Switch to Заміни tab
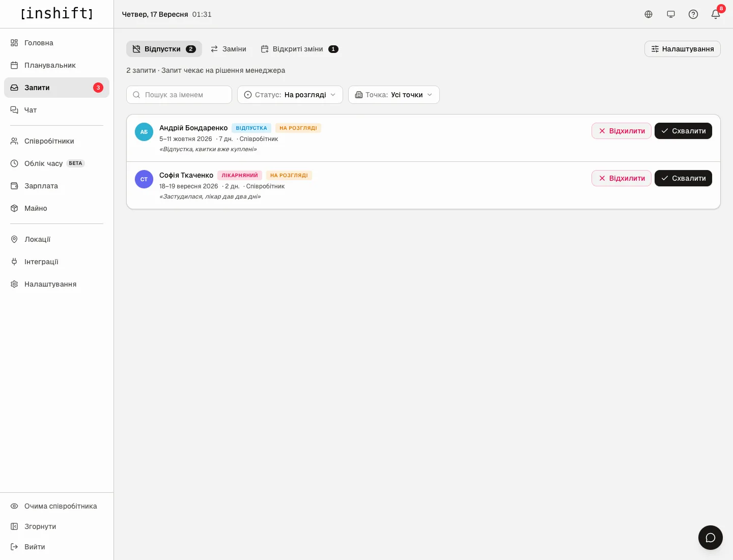 pos(229,49)
